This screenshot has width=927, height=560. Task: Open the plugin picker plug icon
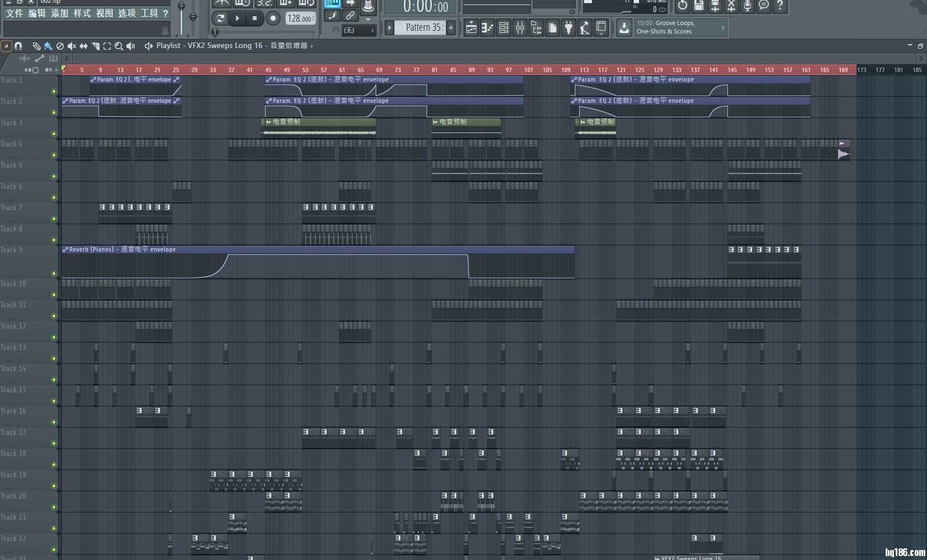569,28
